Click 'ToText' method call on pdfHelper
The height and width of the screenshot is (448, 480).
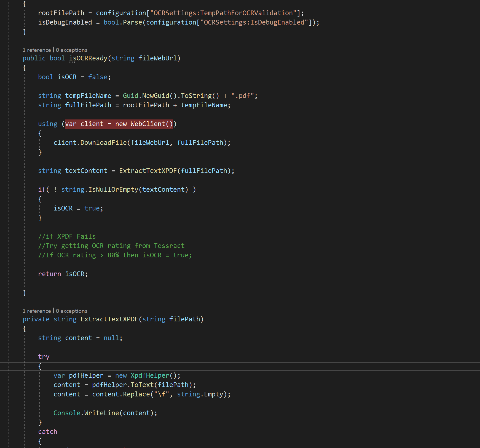click(x=142, y=385)
